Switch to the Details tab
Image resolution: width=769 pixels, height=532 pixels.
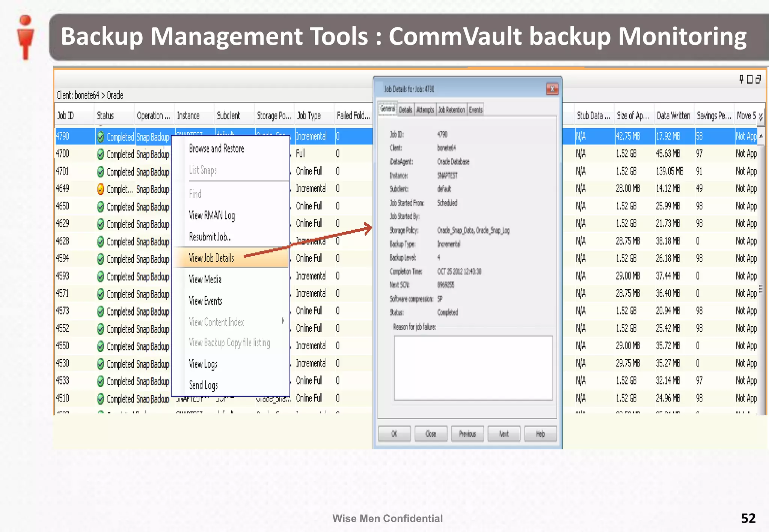[406, 110]
